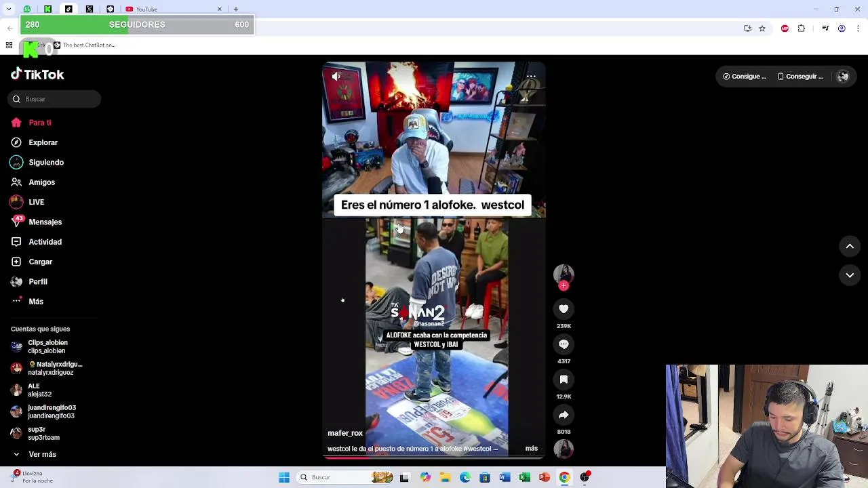868x488 pixels.
Task: Launch Word from the taskbar
Action: coord(505,477)
